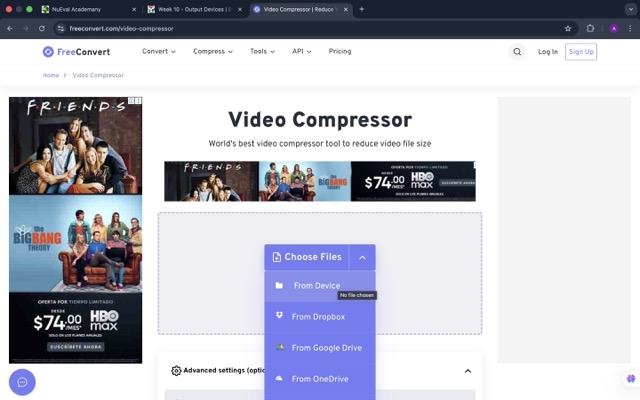
Task: Open the chat support bubble
Action: (x=22, y=382)
